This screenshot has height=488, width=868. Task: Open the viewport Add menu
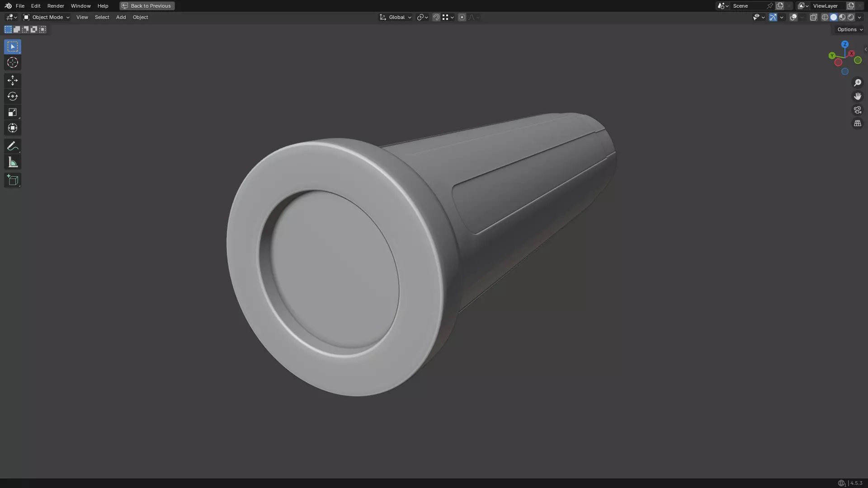point(121,17)
